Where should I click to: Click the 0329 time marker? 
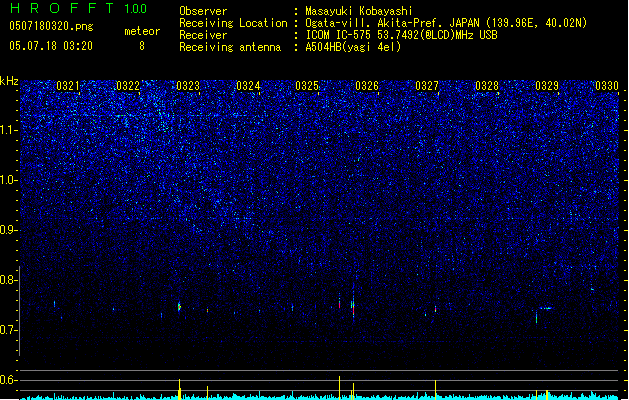coord(547,86)
